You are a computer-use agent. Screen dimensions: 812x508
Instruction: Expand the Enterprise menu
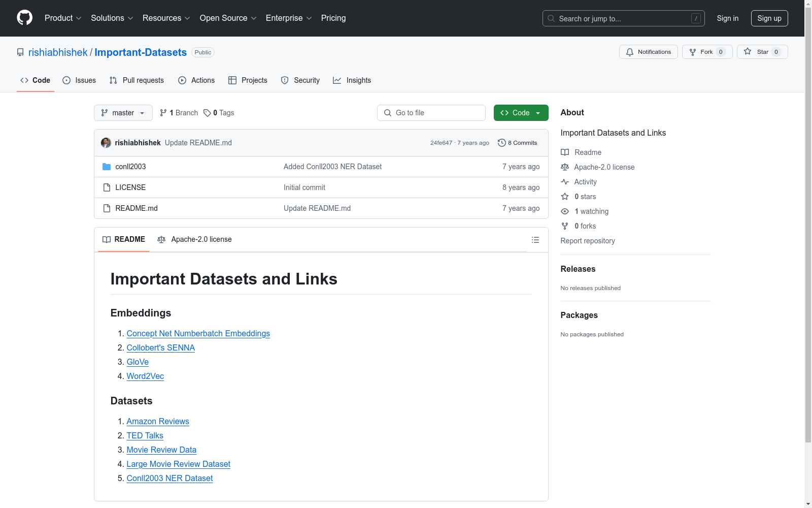pos(289,18)
